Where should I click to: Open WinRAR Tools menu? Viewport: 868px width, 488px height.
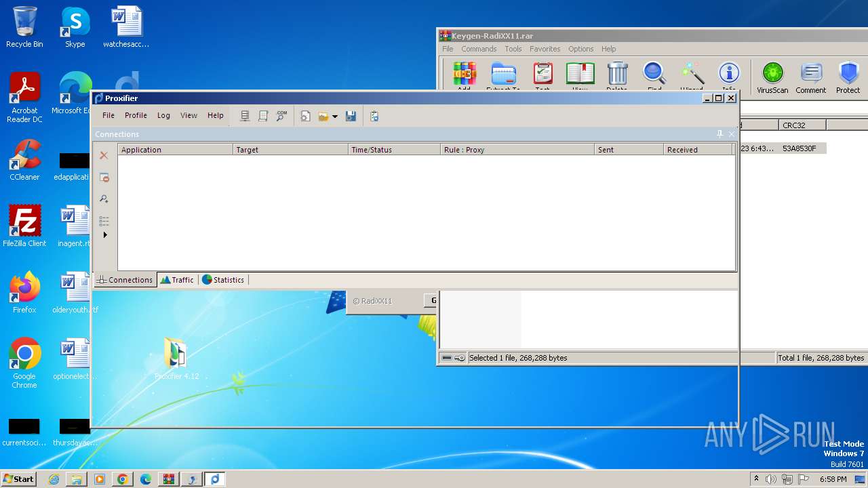point(513,49)
